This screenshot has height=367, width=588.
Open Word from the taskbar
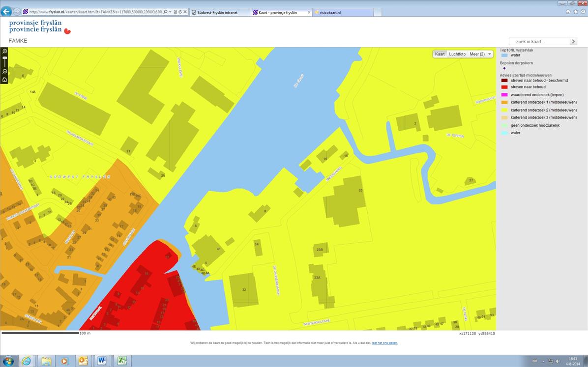point(102,361)
